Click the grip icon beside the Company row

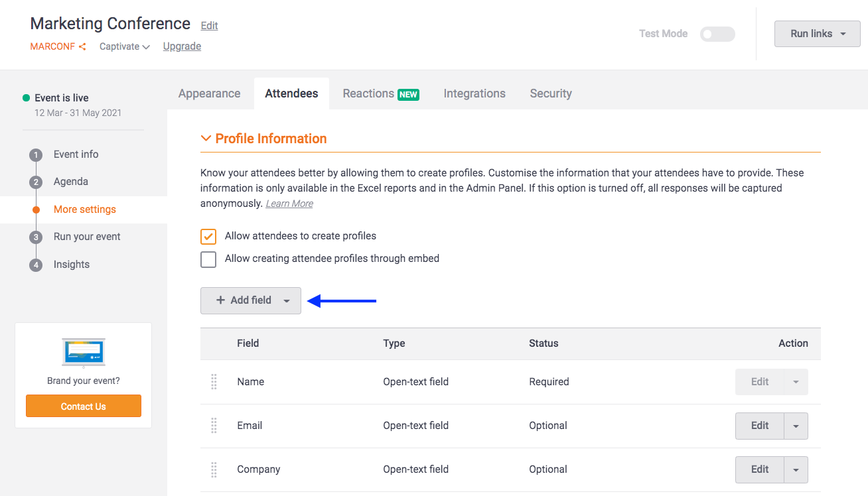click(x=214, y=469)
